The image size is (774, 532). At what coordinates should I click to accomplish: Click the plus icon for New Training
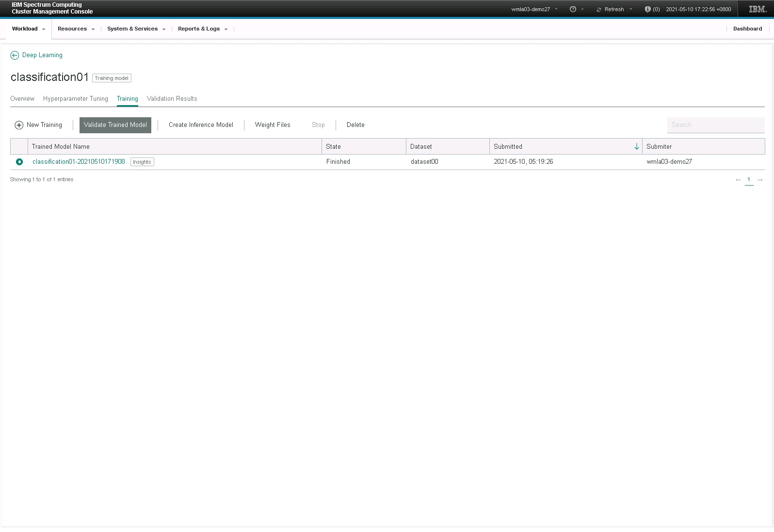pos(19,125)
